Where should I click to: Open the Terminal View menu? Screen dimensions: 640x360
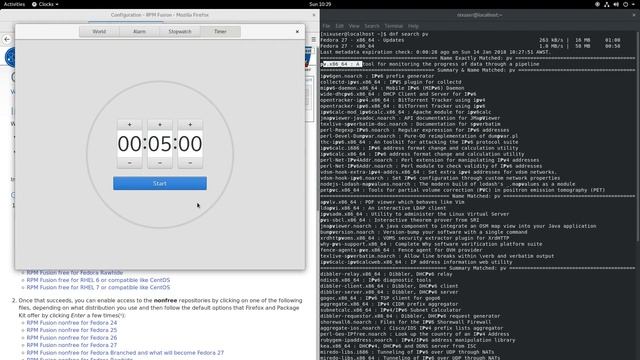[354, 26]
